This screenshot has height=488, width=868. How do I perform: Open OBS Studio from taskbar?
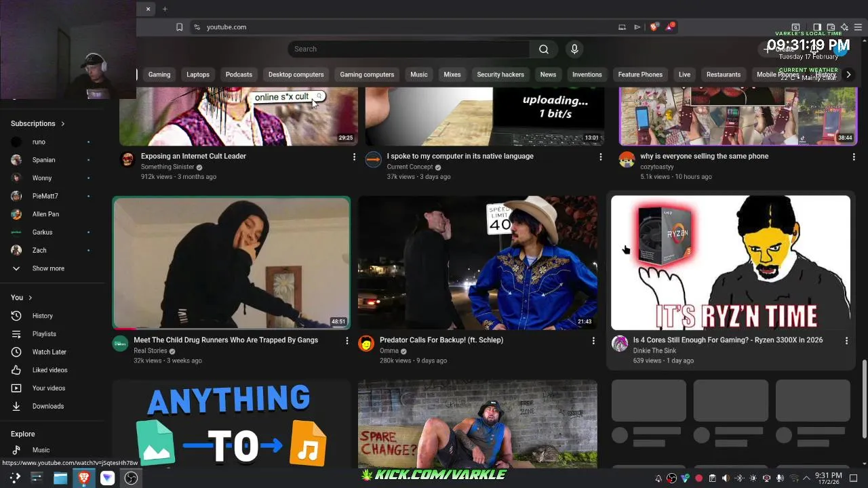131,478
